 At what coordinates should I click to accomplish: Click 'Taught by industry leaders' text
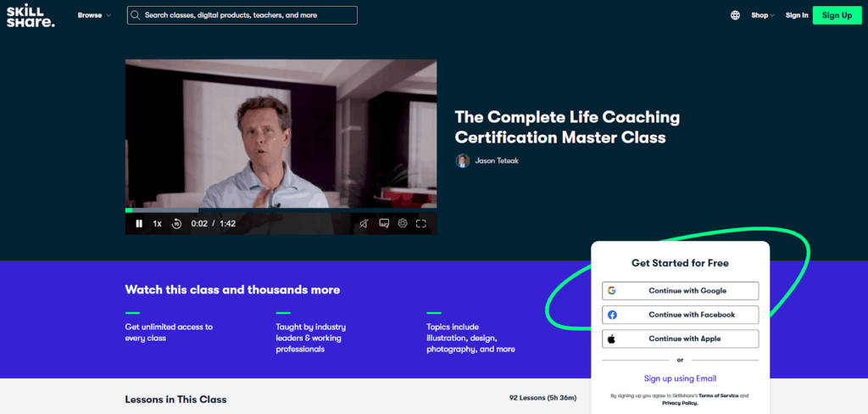[x=311, y=338]
